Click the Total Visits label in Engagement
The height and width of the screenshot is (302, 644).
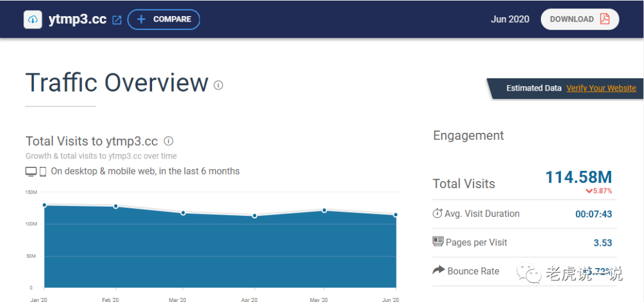click(464, 183)
